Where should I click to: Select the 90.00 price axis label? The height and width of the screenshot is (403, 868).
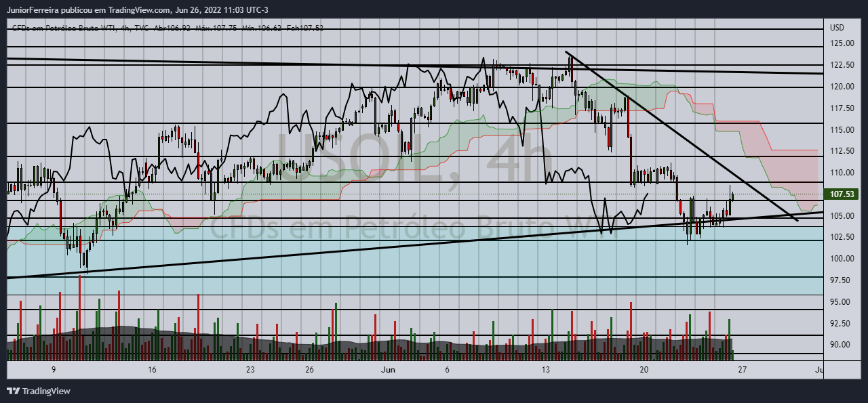click(842, 344)
